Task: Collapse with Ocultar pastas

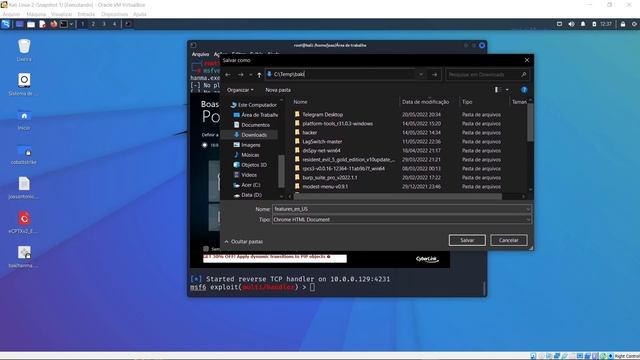Action: [x=244, y=242]
